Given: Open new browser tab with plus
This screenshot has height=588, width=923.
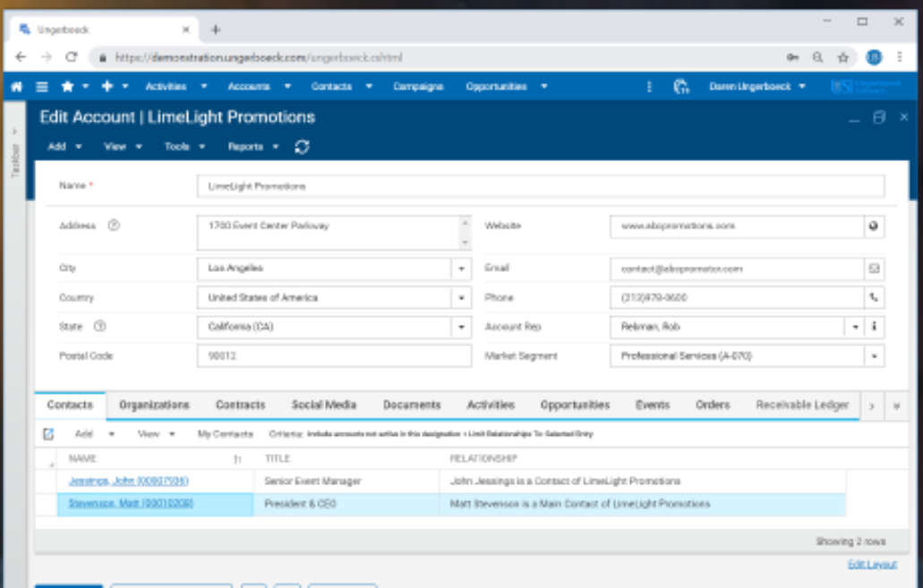Looking at the screenshot, I should [216, 30].
